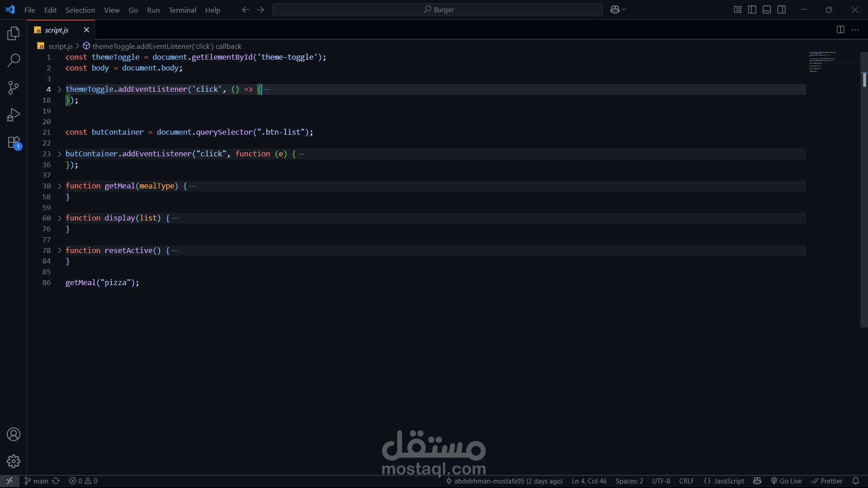
Task: Open the Explorer view in activity bar
Action: coord(14,33)
